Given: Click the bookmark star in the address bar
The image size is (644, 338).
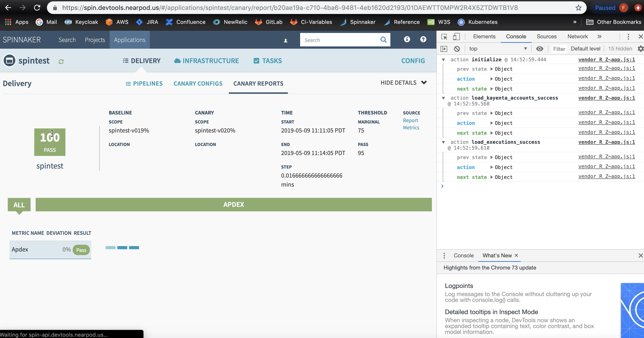Looking at the screenshot, I should (x=578, y=8).
